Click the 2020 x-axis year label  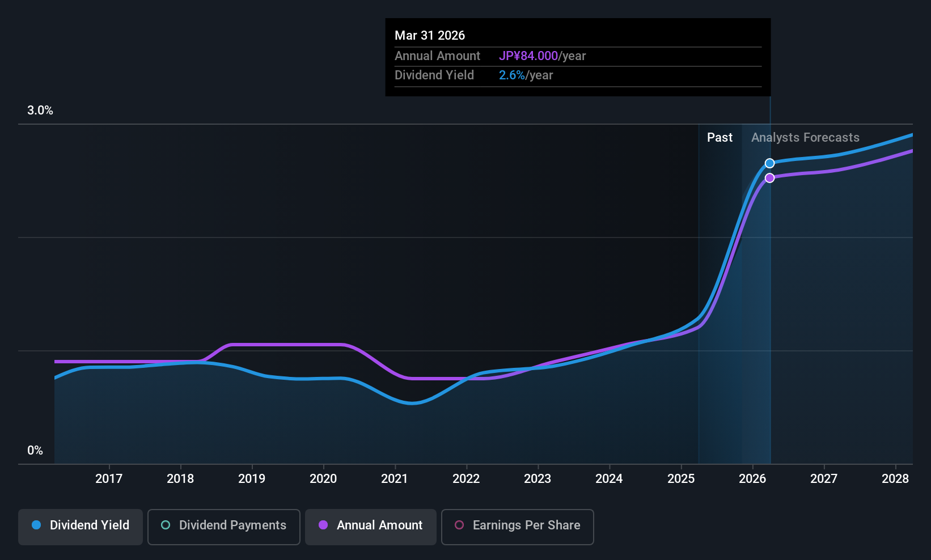tap(323, 479)
